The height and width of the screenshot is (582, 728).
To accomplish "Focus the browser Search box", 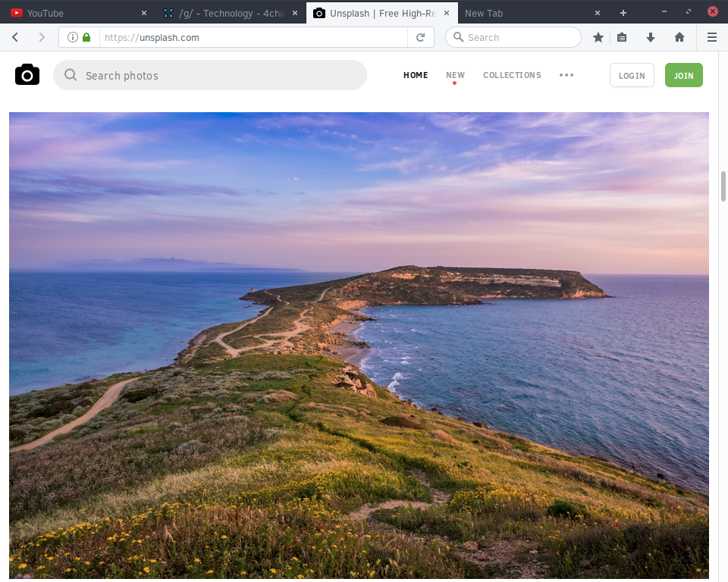I will tap(513, 37).
